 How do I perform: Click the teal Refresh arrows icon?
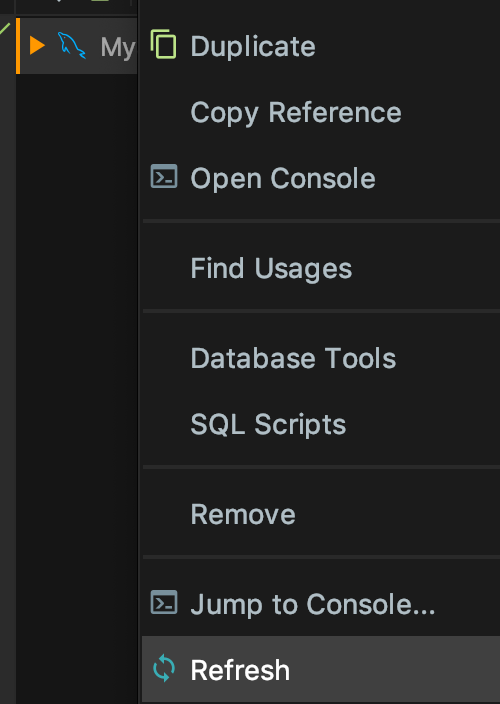(164, 668)
